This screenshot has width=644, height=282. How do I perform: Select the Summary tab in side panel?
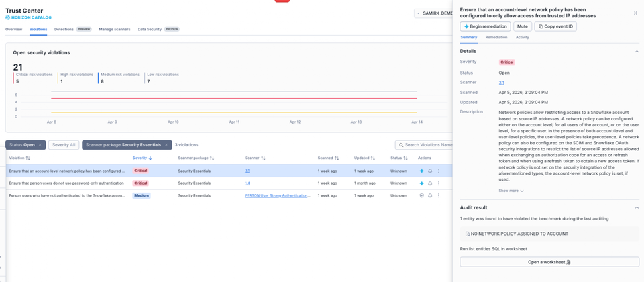(469, 37)
